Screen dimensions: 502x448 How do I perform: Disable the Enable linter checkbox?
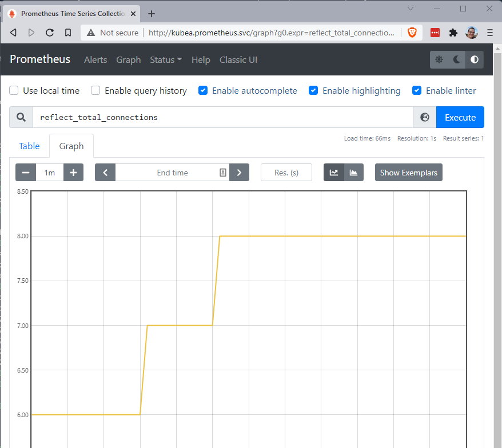pyautogui.click(x=417, y=90)
